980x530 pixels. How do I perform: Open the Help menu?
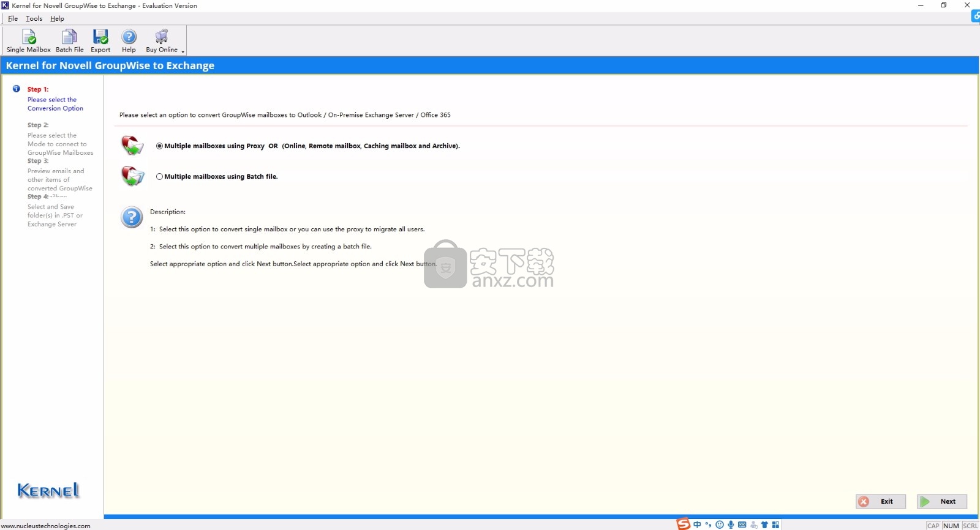coord(57,18)
